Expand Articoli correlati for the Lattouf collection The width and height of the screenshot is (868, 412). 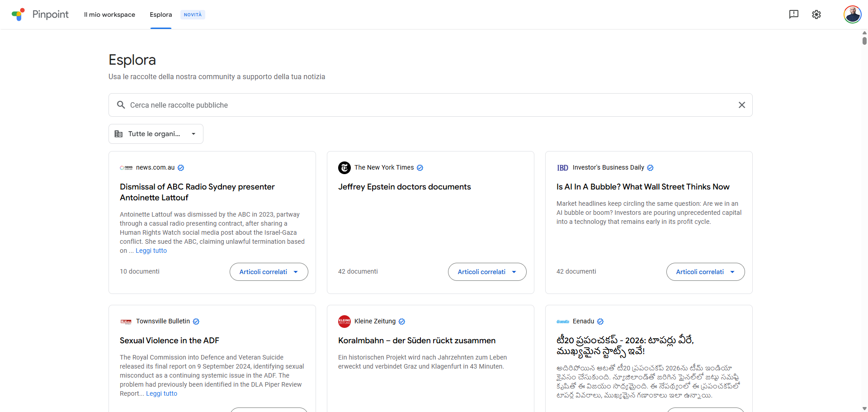click(x=269, y=272)
